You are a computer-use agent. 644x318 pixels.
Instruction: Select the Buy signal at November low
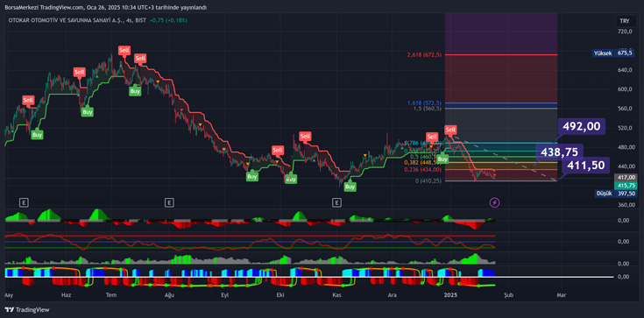coord(350,187)
